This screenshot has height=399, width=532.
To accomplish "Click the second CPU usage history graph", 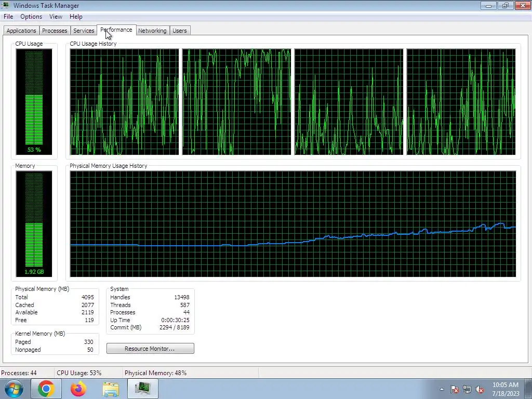I will [236, 102].
